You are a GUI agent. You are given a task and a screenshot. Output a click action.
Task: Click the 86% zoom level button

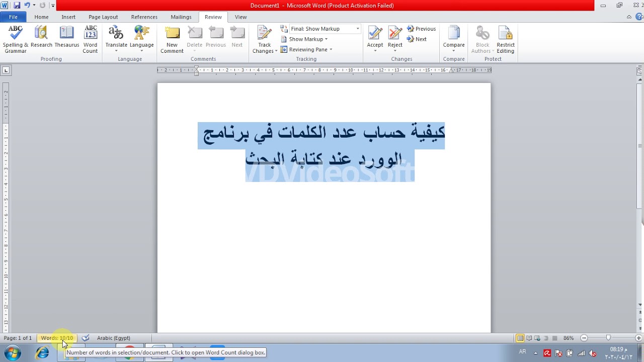[x=569, y=338]
